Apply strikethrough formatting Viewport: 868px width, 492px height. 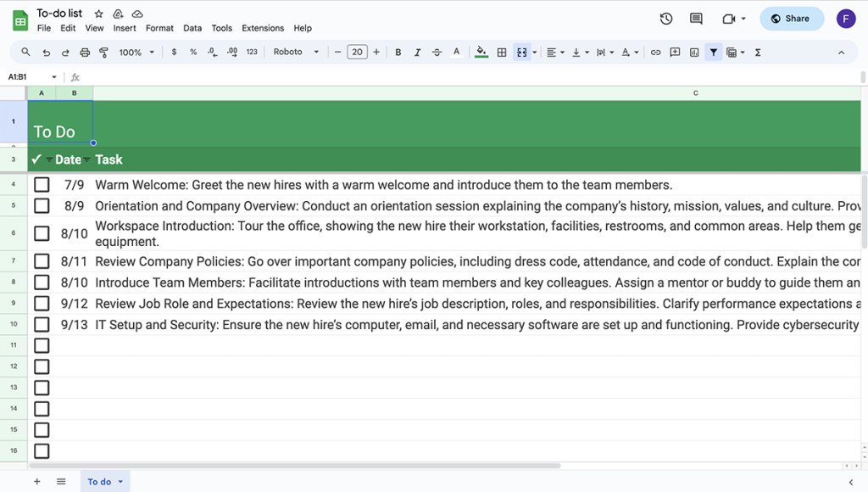pyautogui.click(x=437, y=52)
